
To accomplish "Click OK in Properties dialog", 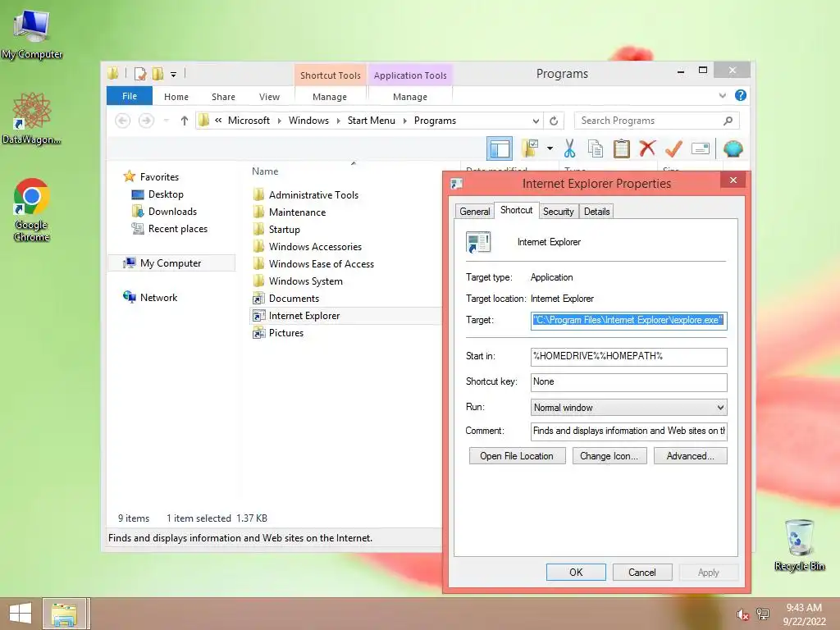I will click(576, 572).
